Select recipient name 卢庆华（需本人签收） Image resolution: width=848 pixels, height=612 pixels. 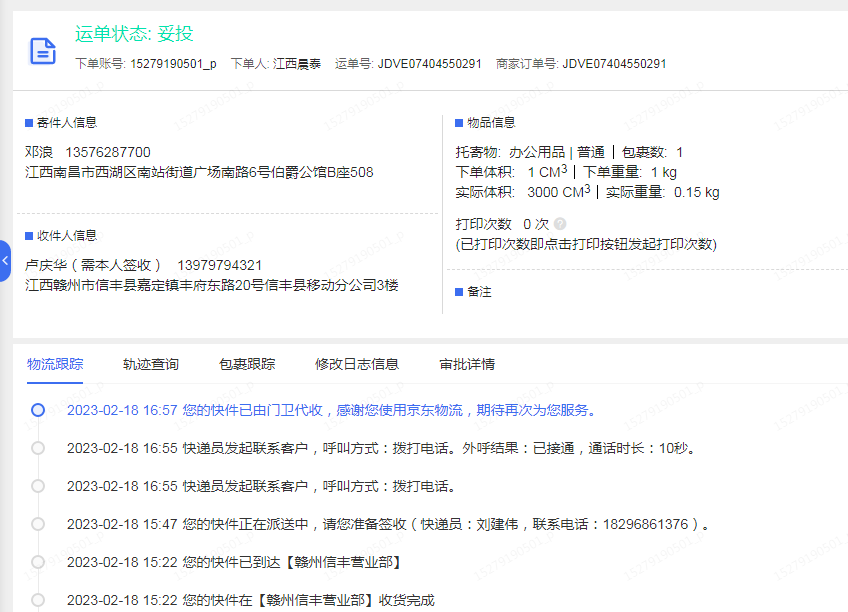93,265
